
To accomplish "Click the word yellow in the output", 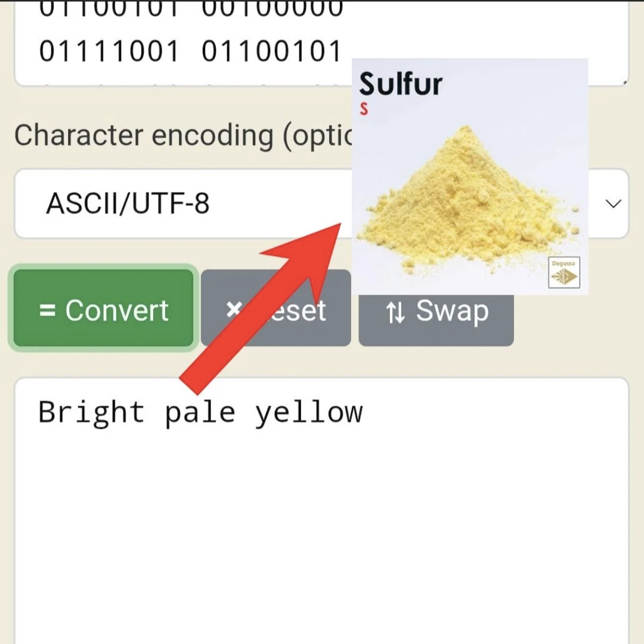I will point(309,413).
